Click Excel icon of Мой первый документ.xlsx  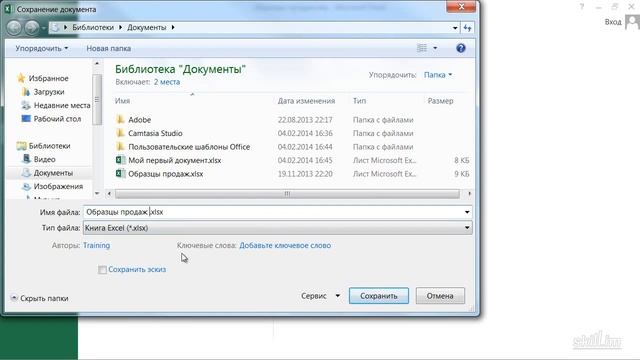pos(120,160)
